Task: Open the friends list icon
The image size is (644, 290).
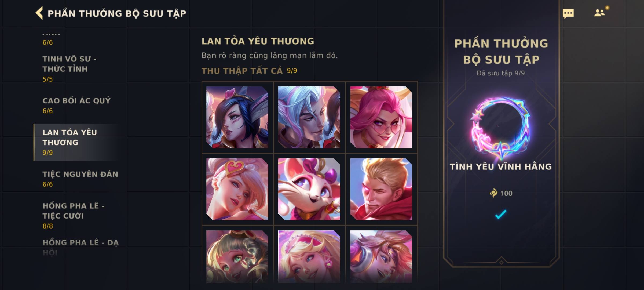Action: click(599, 13)
